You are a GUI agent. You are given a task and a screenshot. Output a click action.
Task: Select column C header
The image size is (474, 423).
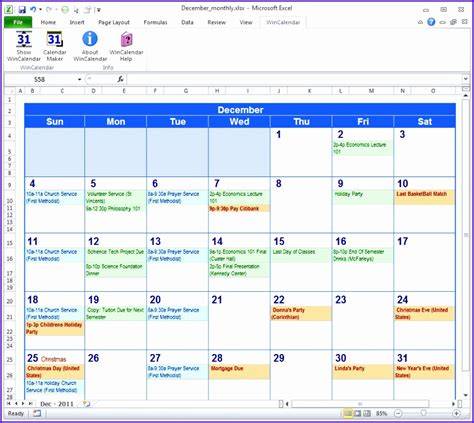[x=62, y=91]
